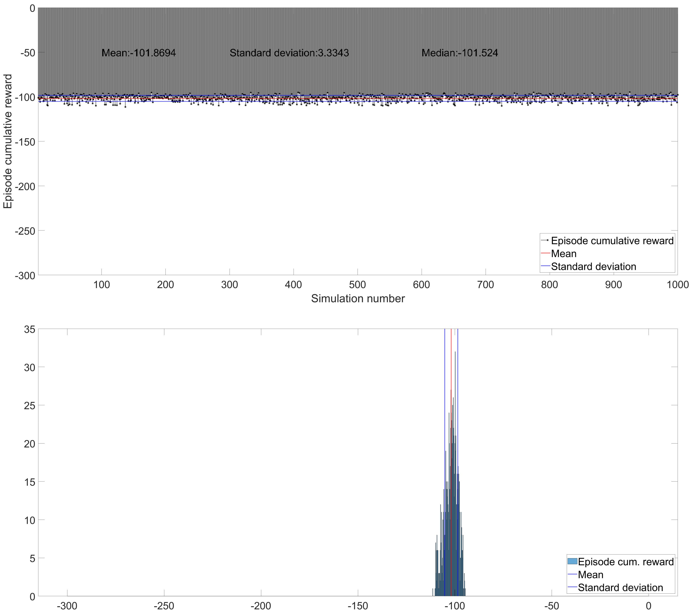Click the red Mean line sample in top legend
This screenshot has height=616, width=693.
pyautogui.click(x=545, y=253)
